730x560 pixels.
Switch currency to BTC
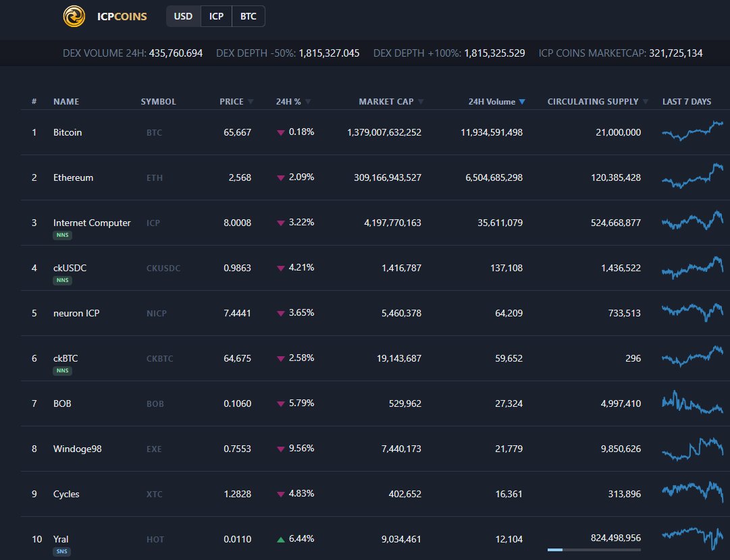click(248, 16)
